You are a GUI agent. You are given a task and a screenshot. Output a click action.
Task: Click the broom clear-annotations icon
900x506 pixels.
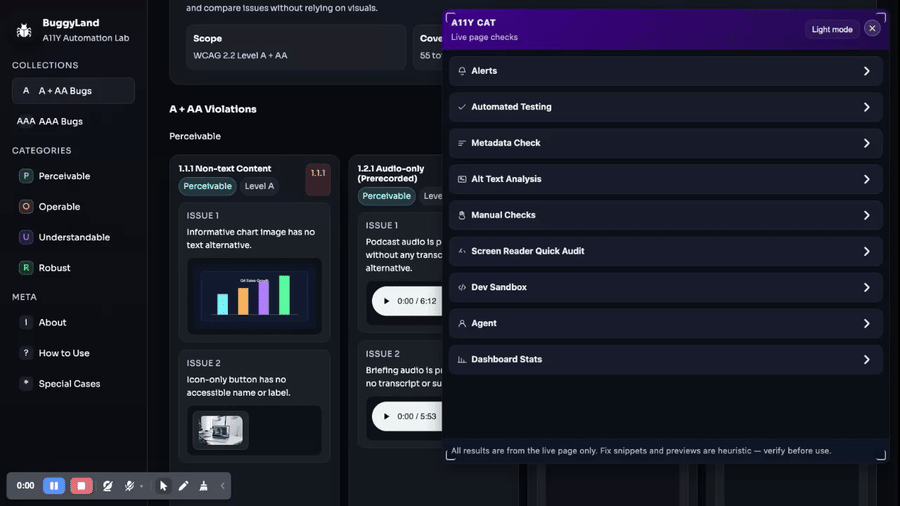pos(203,486)
